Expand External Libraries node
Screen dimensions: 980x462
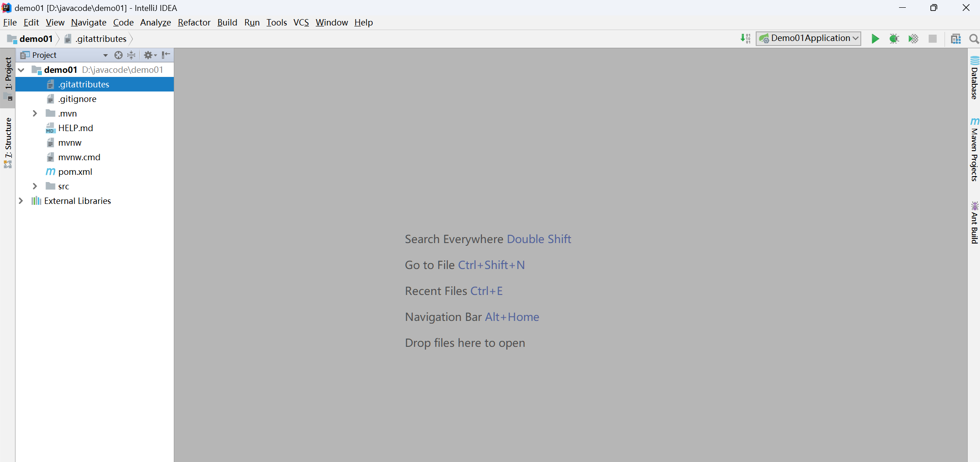(x=21, y=201)
